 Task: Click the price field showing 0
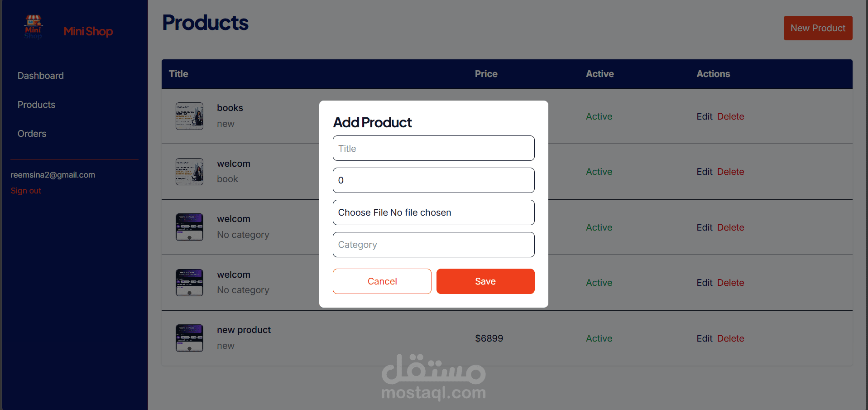[433, 180]
